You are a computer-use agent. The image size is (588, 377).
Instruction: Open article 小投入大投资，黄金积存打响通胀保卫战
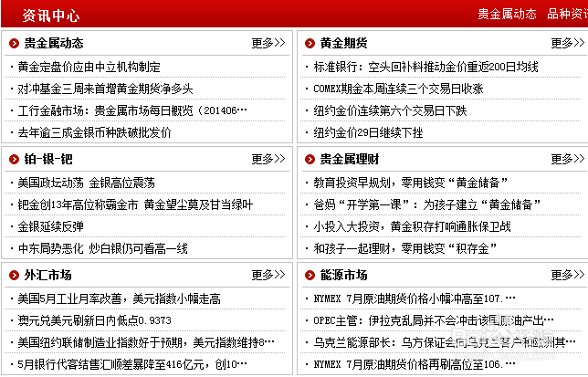point(412,226)
